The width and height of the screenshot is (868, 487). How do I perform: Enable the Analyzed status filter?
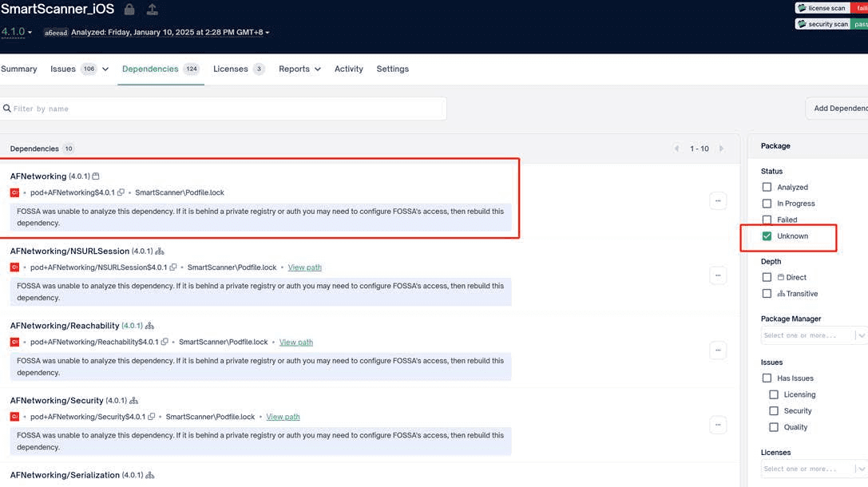(x=767, y=187)
